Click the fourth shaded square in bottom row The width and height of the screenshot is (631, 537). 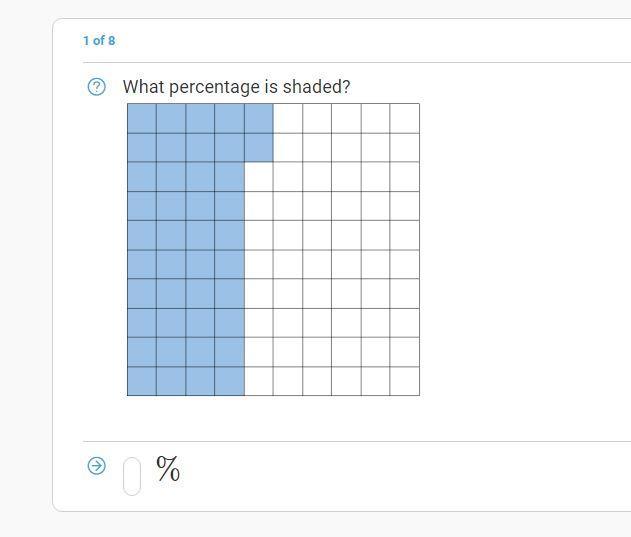click(x=229, y=381)
